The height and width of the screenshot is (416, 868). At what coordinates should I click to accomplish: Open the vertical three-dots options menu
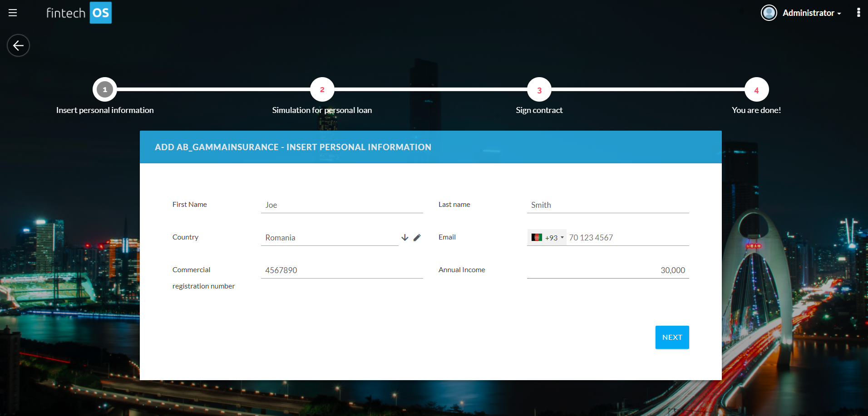(858, 13)
